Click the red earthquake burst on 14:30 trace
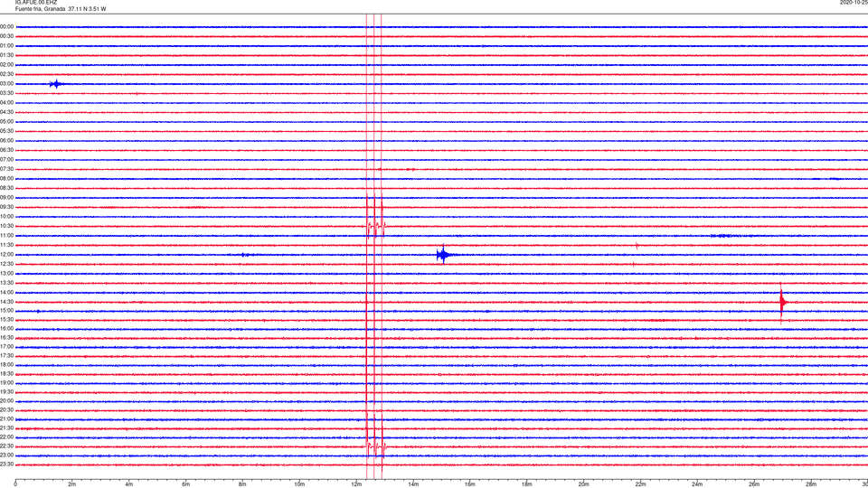 coord(782,302)
